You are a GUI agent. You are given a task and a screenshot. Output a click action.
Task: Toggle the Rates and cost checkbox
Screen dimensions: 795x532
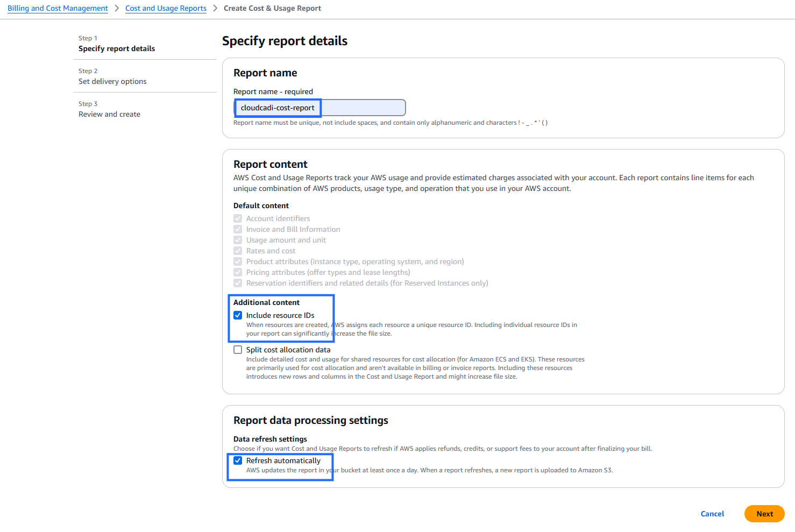pos(238,251)
